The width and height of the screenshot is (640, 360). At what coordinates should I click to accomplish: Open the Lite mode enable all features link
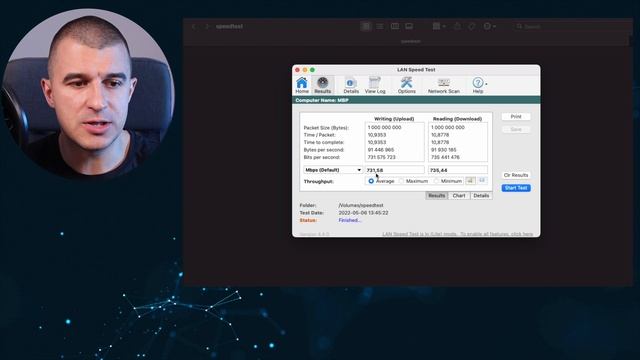tap(458, 234)
